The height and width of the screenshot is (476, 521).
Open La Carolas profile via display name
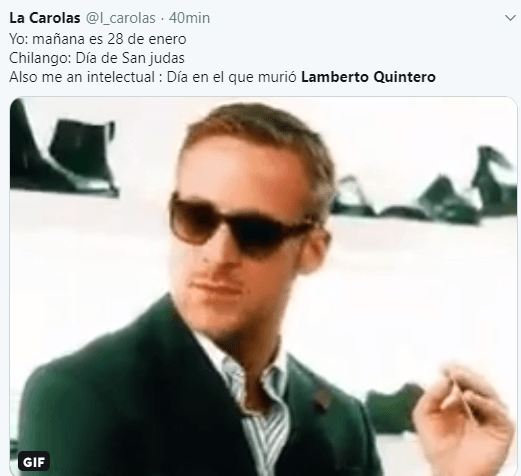coord(45,18)
